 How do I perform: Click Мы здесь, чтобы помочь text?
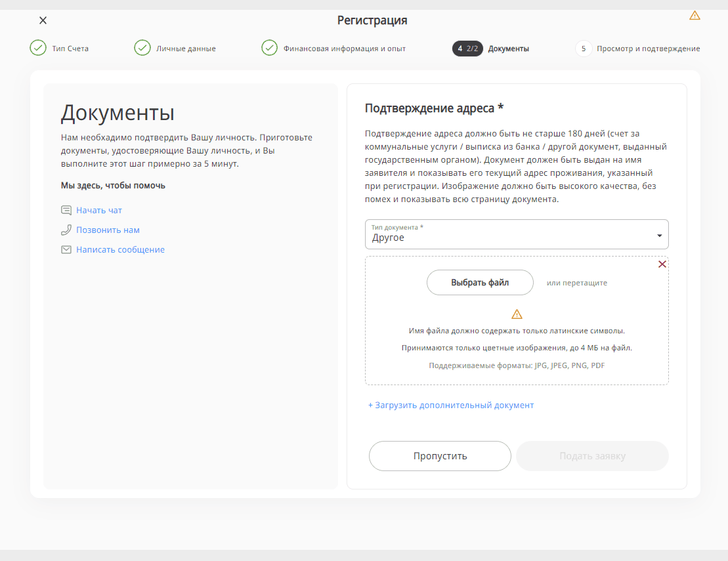113,186
